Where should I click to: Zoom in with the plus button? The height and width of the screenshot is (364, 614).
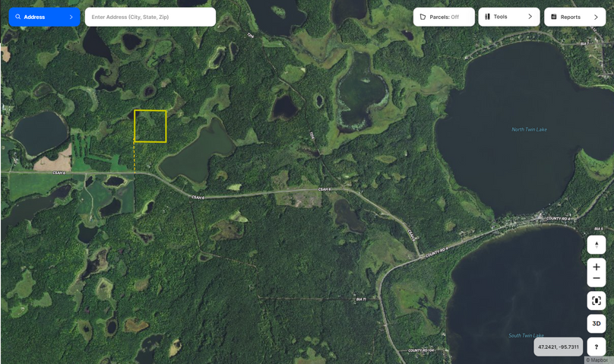point(597,267)
